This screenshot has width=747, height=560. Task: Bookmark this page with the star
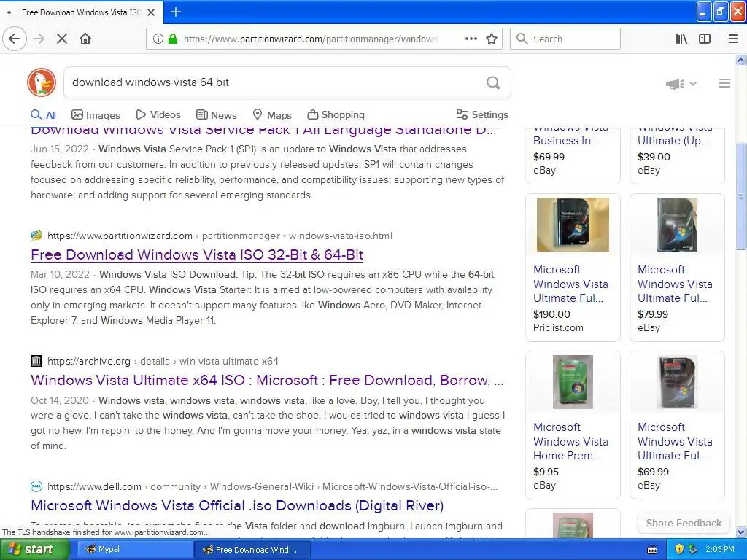click(x=492, y=39)
